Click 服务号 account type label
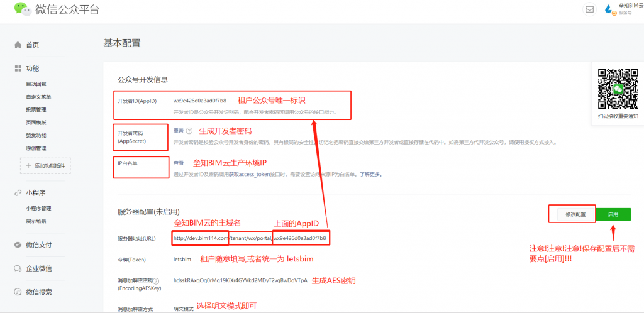Screen dimensions: 644x313 pyautogui.click(x=625, y=13)
